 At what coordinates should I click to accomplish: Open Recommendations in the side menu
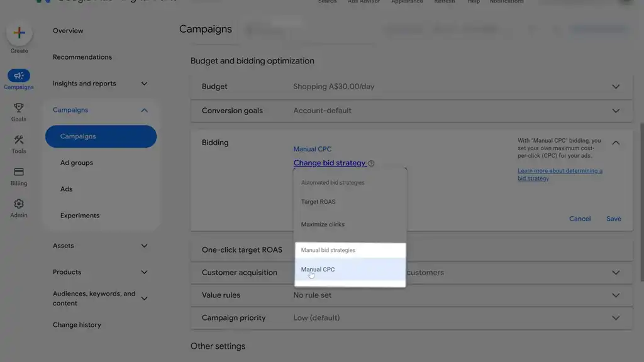tap(82, 57)
